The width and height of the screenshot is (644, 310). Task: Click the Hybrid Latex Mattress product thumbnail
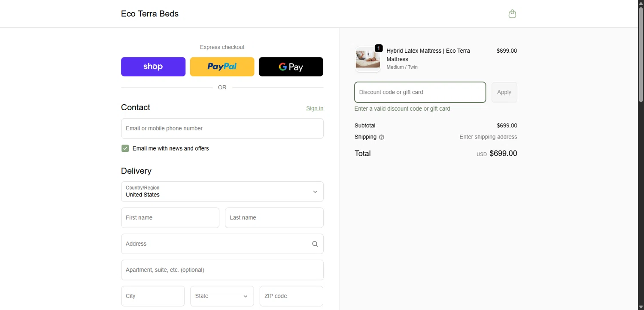click(368, 59)
